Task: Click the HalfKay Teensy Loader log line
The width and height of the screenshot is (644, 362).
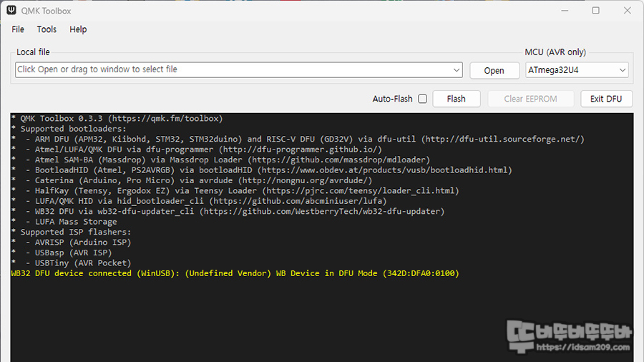Action: point(235,190)
